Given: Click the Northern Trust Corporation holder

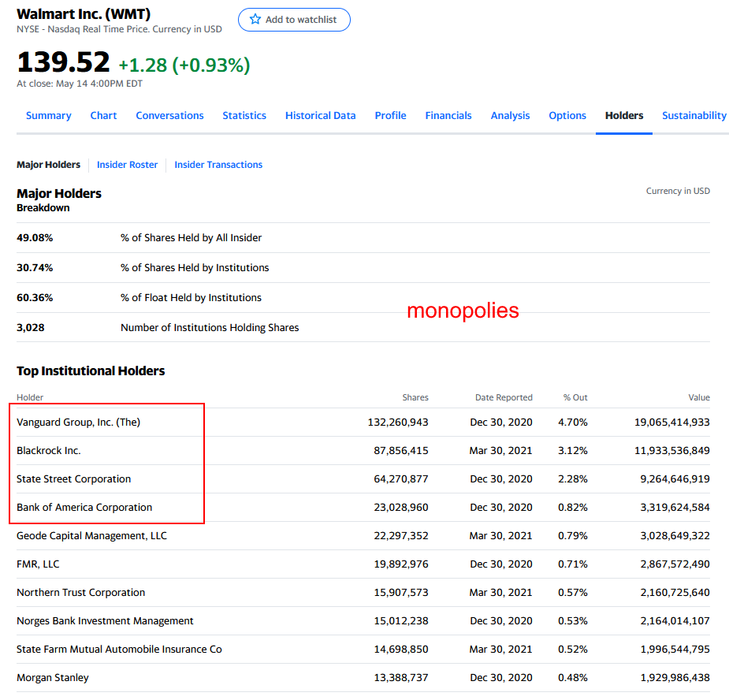Looking at the screenshot, I should [81, 593].
